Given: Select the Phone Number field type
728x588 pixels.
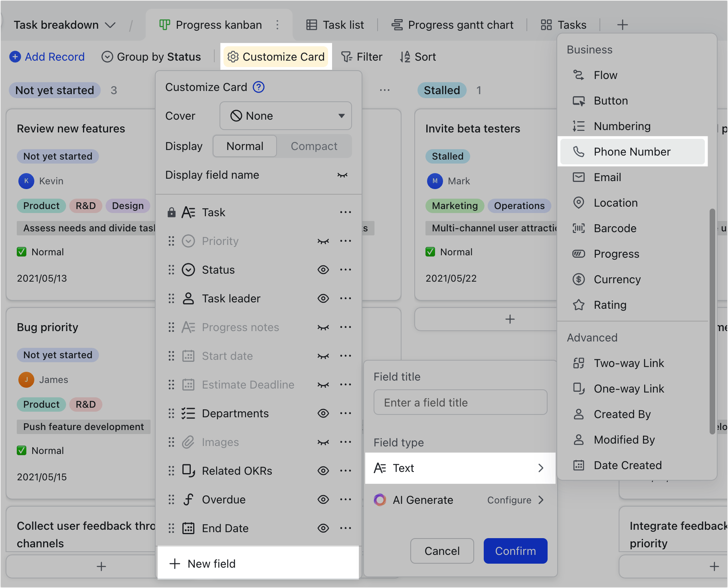Looking at the screenshot, I should pyautogui.click(x=633, y=152).
